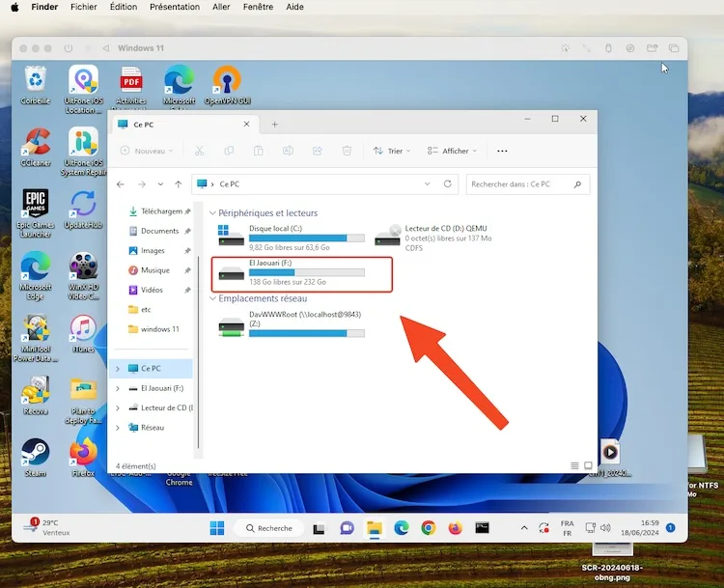Click the Rechercher dans : Ce PC field
The width and height of the screenshot is (724, 588).
528,183
